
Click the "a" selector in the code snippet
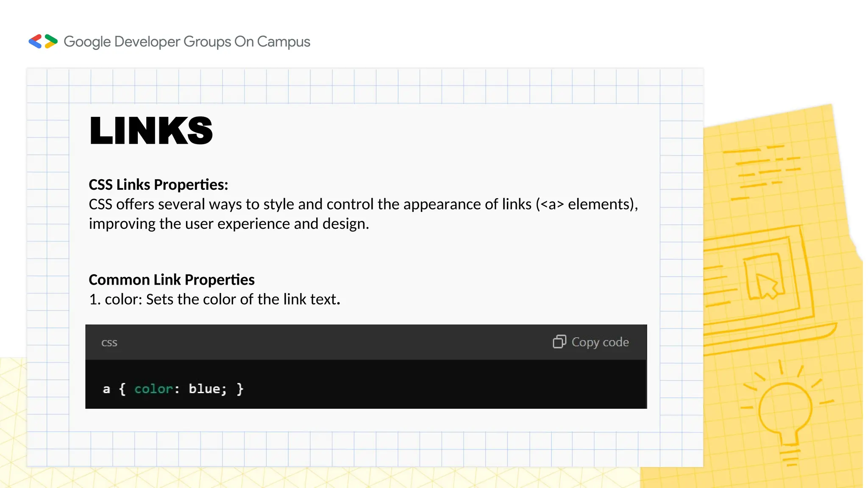pos(106,389)
